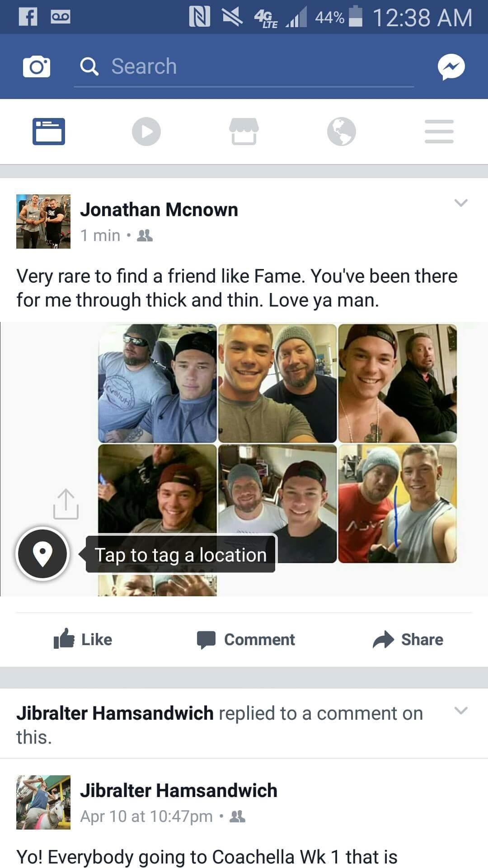Tap the Facebook notification icon in status bar
Image resolution: width=488 pixels, height=868 pixels.
click(28, 17)
